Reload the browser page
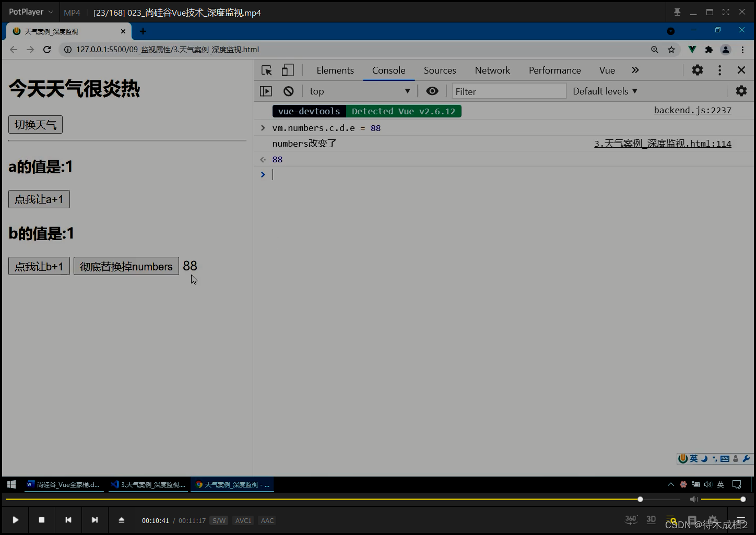Viewport: 756px width, 535px height. click(x=47, y=50)
